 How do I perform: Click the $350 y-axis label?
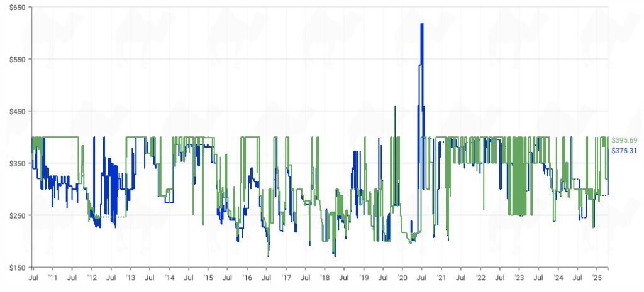[17, 163]
